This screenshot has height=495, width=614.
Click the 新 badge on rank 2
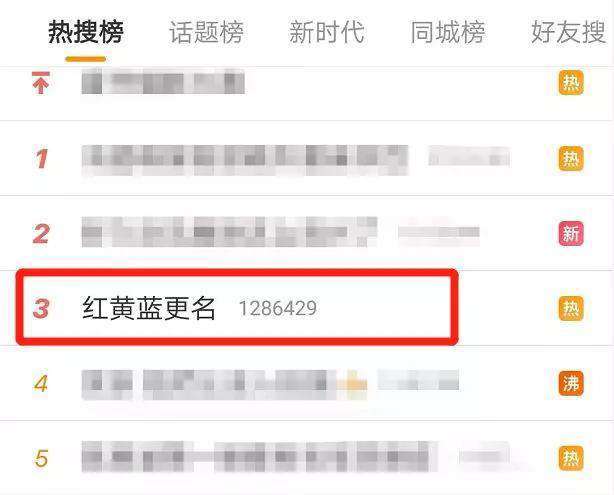571,233
